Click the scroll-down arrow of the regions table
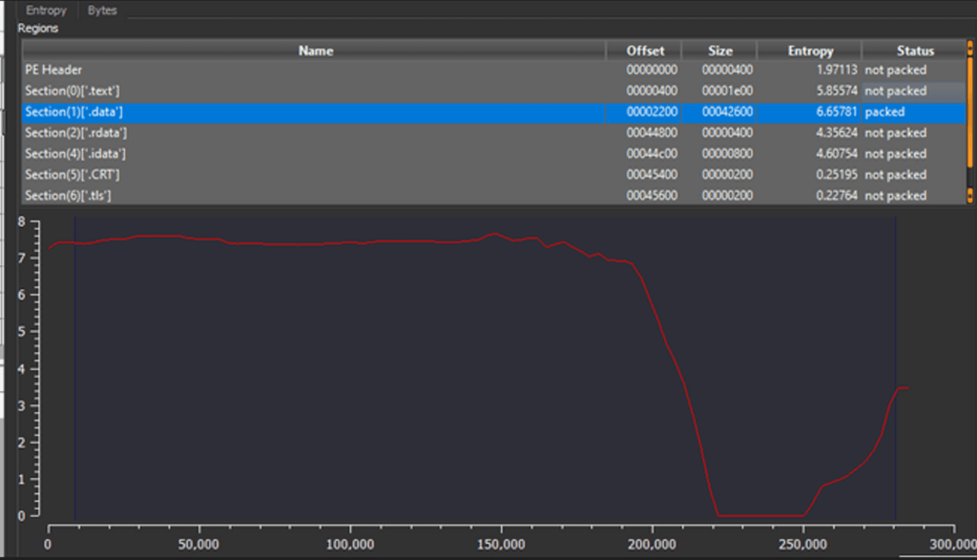The height and width of the screenshot is (560, 977). point(970,197)
